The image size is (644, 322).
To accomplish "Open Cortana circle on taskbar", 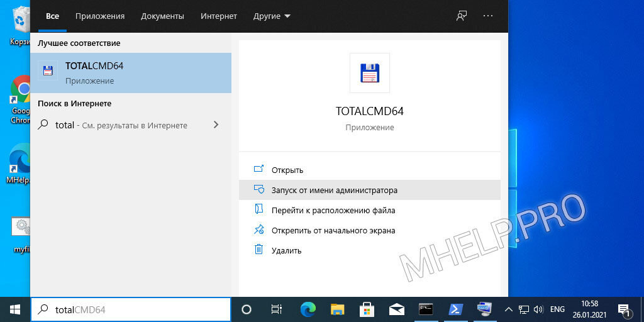I will pos(247,309).
